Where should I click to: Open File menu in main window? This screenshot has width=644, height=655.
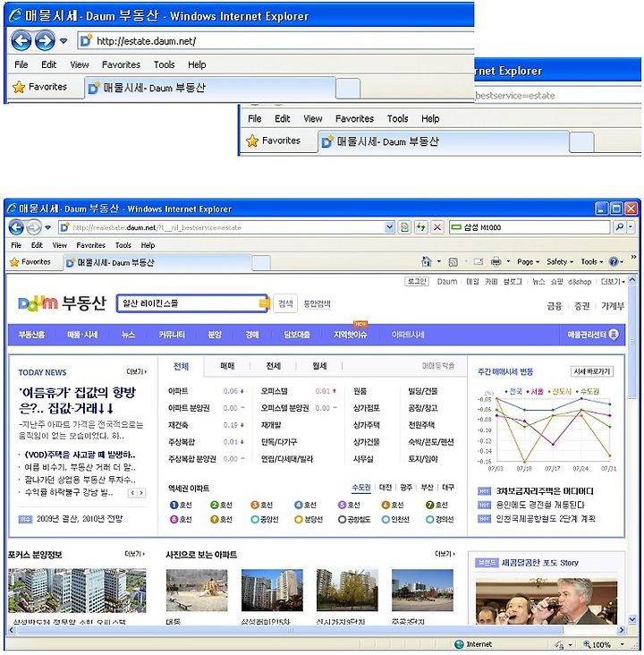16,245
